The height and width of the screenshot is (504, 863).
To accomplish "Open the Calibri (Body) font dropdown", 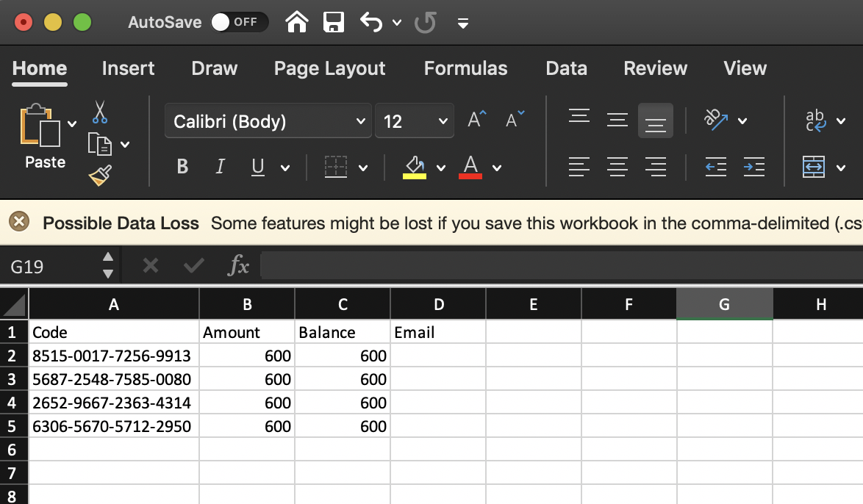I will [268, 120].
